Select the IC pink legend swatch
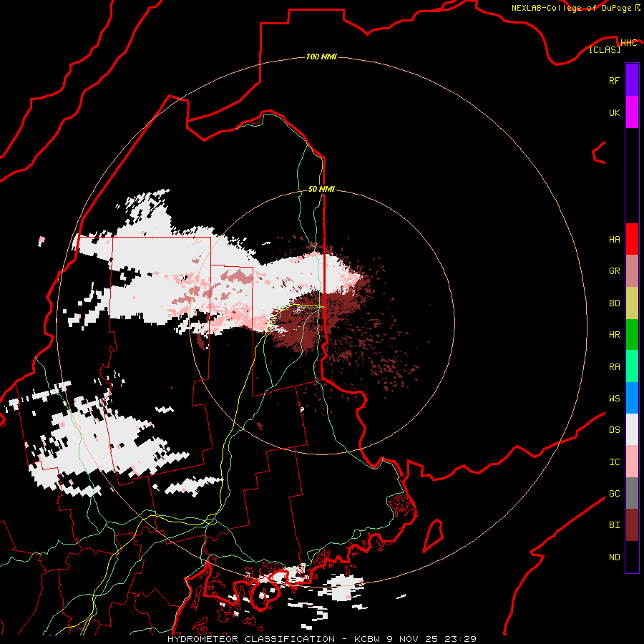The height and width of the screenshot is (644, 644). click(x=632, y=462)
